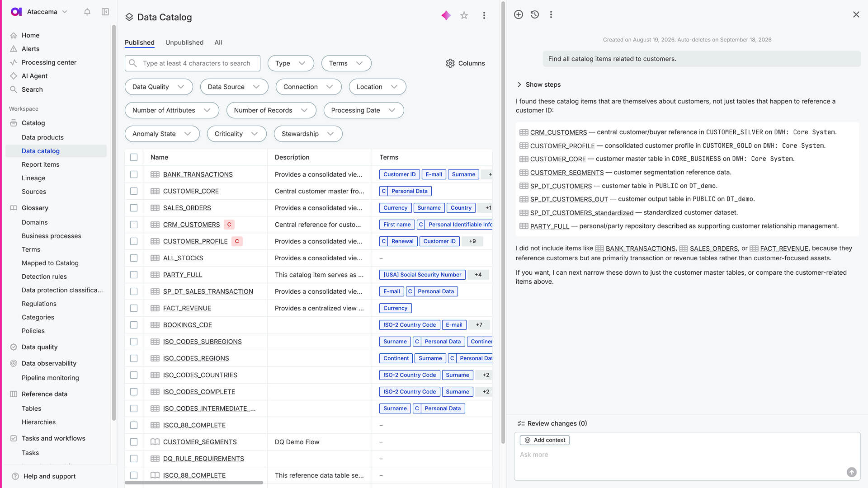Check the CUSTOMER_CORE row checkbox
Viewport: 868px width, 488px height.
134,191
